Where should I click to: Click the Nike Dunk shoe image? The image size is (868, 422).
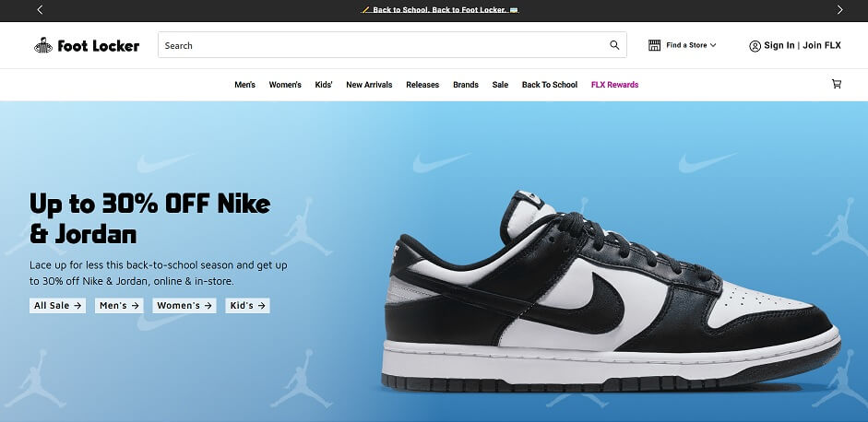(612, 292)
